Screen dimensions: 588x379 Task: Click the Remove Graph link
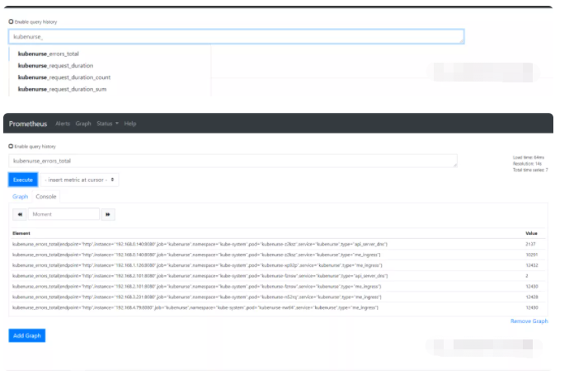(x=529, y=321)
